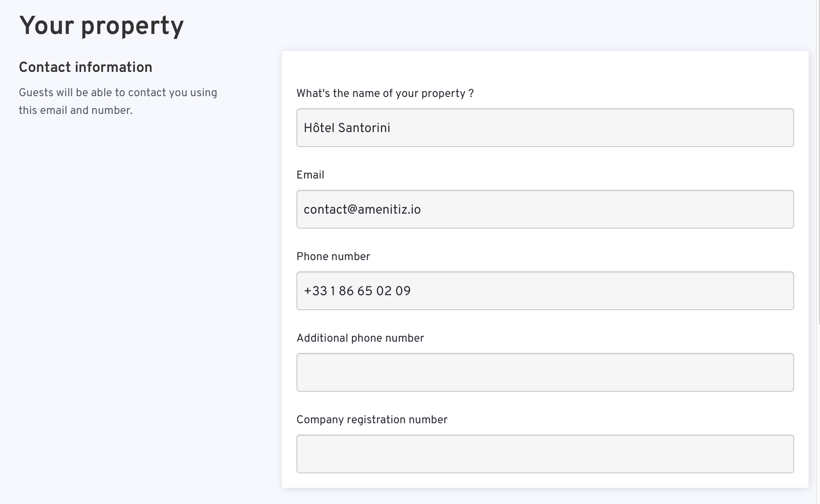This screenshot has height=504, width=820.
Task: Click the Contact information section heading
Action: point(86,67)
